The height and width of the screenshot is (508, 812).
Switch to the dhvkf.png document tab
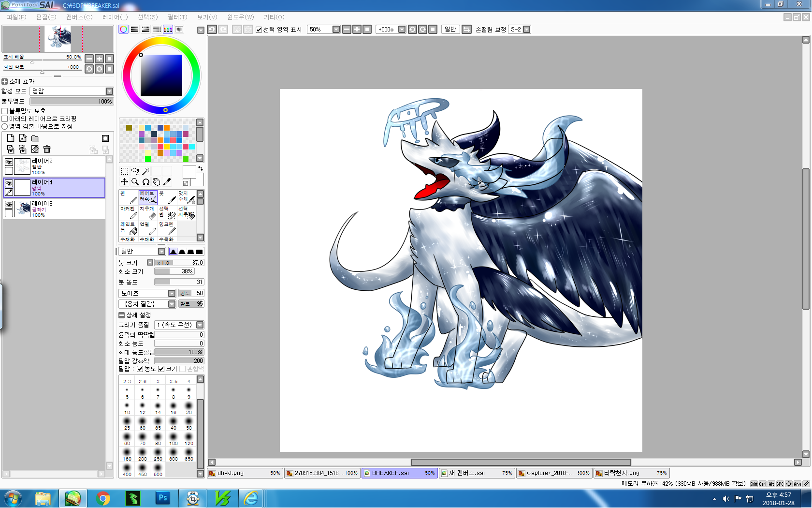pos(245,473)
